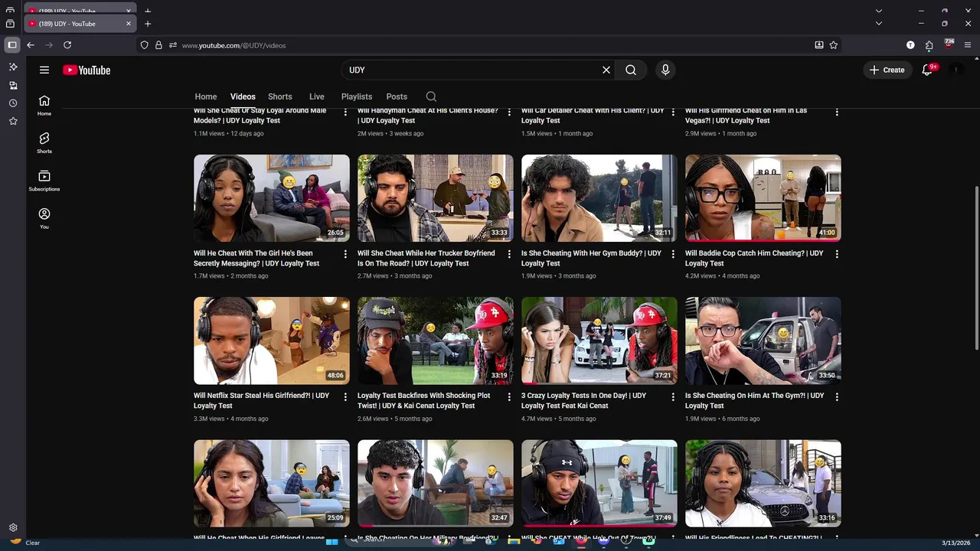The height and width of the screenshot is (551, 980).
Task: Open options for Loyalty Test Backfires video
Action: (509, 396)
